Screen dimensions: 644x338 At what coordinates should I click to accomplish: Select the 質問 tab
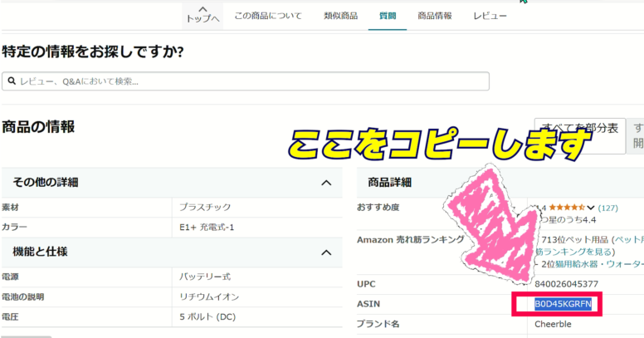pos(387,16)
